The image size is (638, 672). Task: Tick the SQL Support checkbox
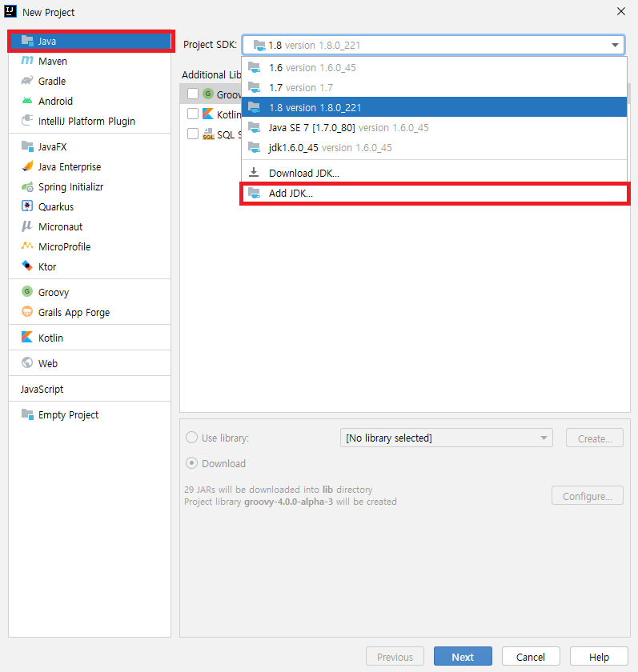click(193, 134)
